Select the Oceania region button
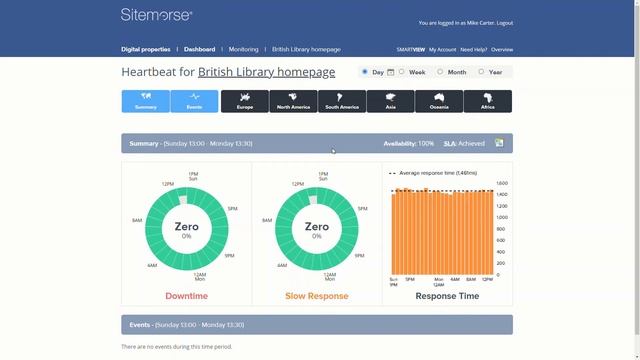Viewport: 640px width, 360px height. coord(439,101)
